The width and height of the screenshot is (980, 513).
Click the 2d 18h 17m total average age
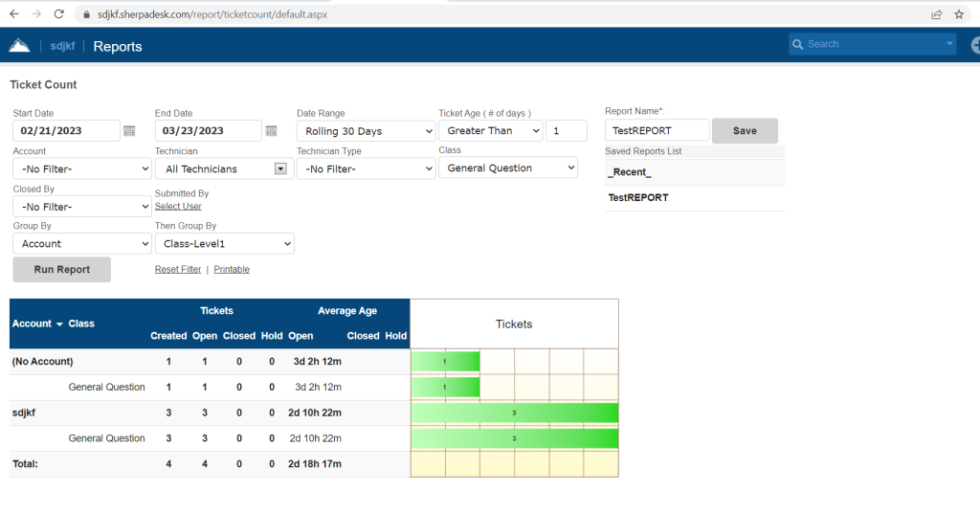click(314, 463)
